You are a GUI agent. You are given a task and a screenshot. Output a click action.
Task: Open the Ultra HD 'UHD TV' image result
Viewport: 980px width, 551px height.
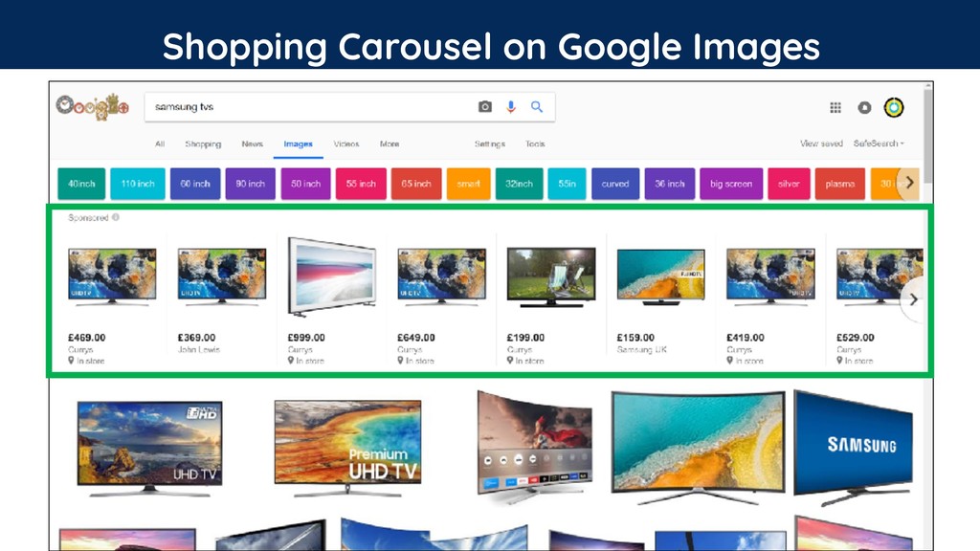(149, 447)
